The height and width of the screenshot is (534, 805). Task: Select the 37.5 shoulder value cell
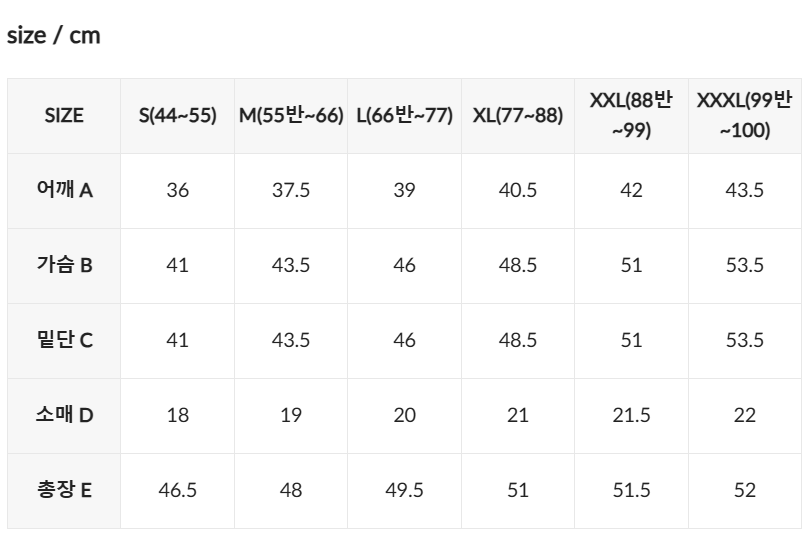click(291, 190)
